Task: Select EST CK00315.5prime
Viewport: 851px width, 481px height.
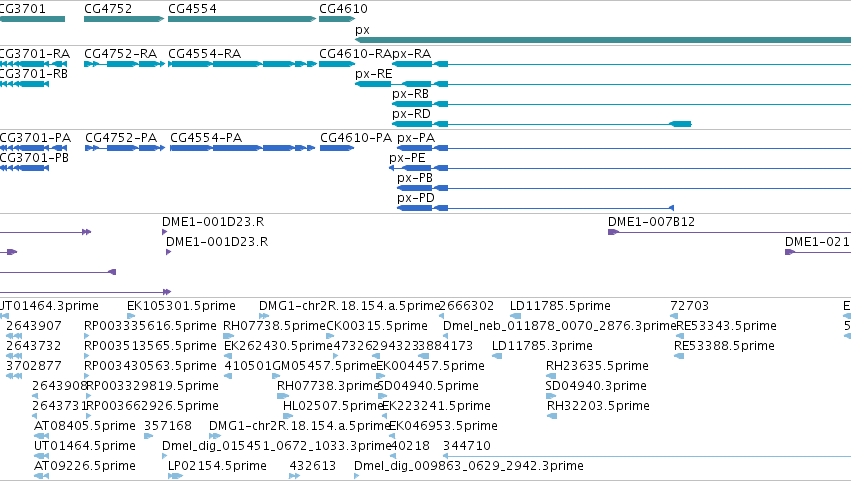Action: (x=377, y=326)
